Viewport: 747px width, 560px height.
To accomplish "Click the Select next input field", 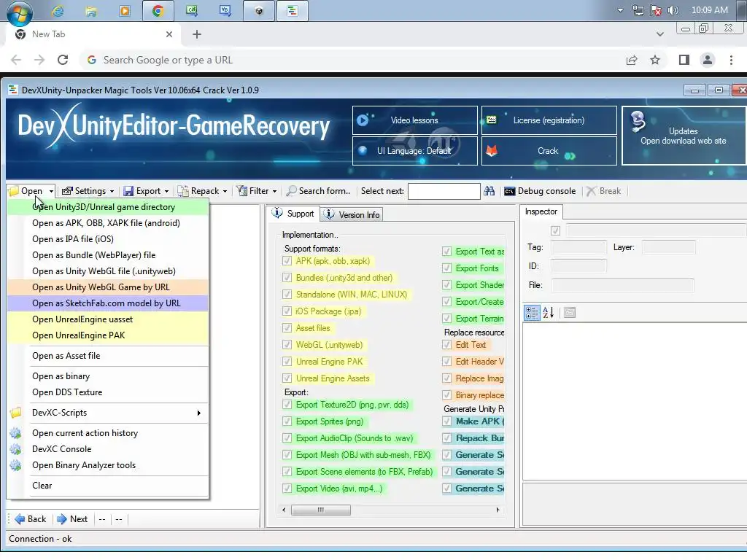I will 444,191.
